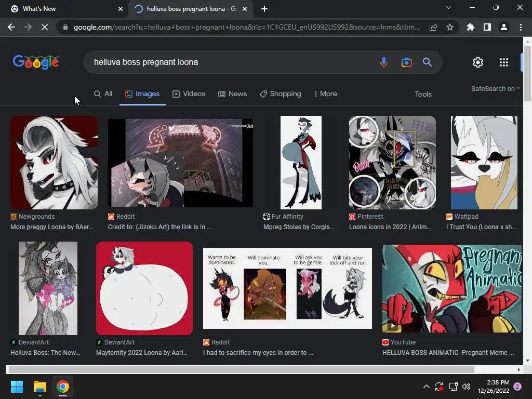This screenshot has height=399, width=532.
Task: Open the network tray icon
Action: pyautogui.click(x=453, y=387)
